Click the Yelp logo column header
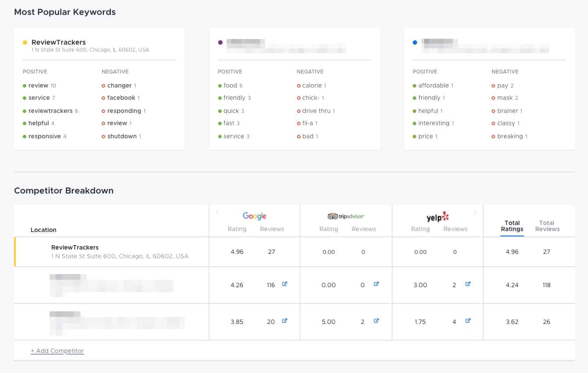The image size is (588, 373). click(x=437, y=216)
